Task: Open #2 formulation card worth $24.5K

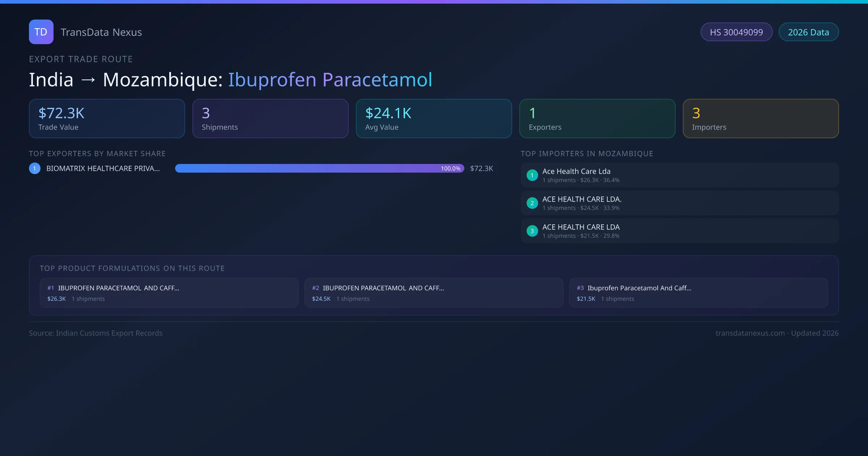Action: pos(434,293)
